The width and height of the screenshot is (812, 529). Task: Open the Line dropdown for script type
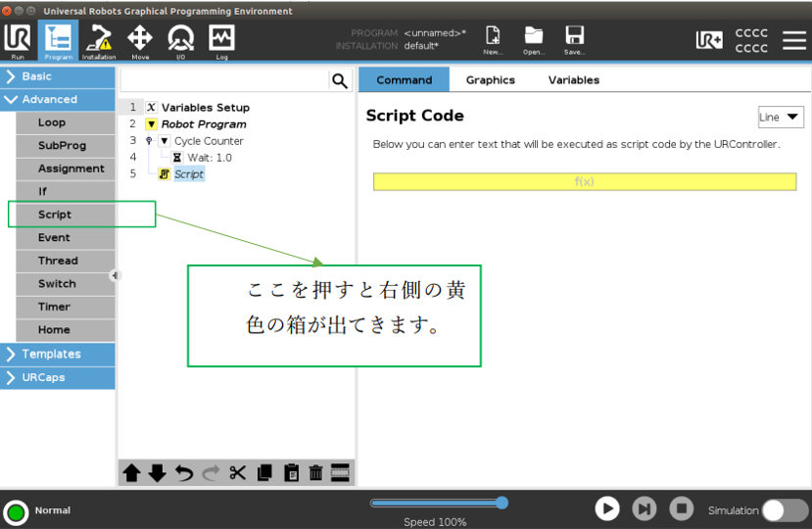[x=781, y=118]
